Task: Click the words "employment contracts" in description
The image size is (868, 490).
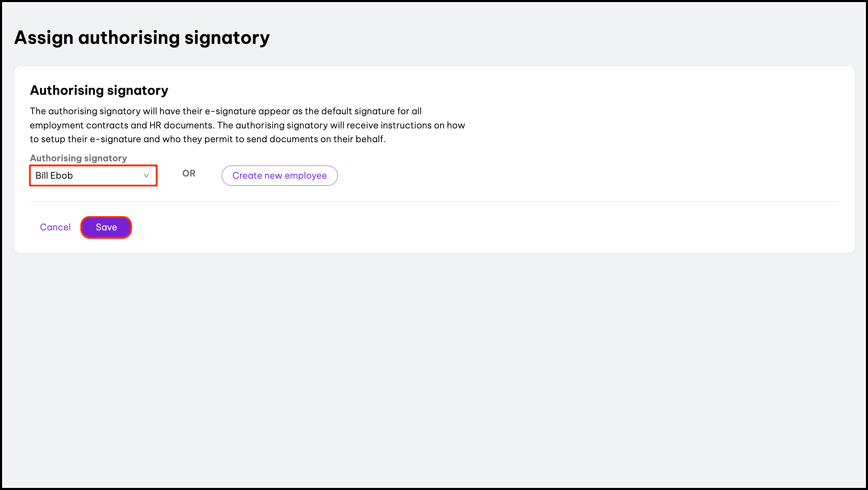Action: (79, 125)
